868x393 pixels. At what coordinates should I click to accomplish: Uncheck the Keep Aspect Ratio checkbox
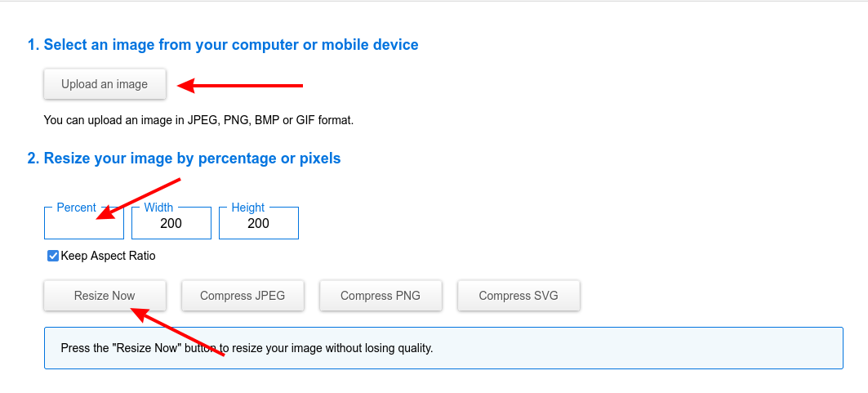(x=53, y=256)
